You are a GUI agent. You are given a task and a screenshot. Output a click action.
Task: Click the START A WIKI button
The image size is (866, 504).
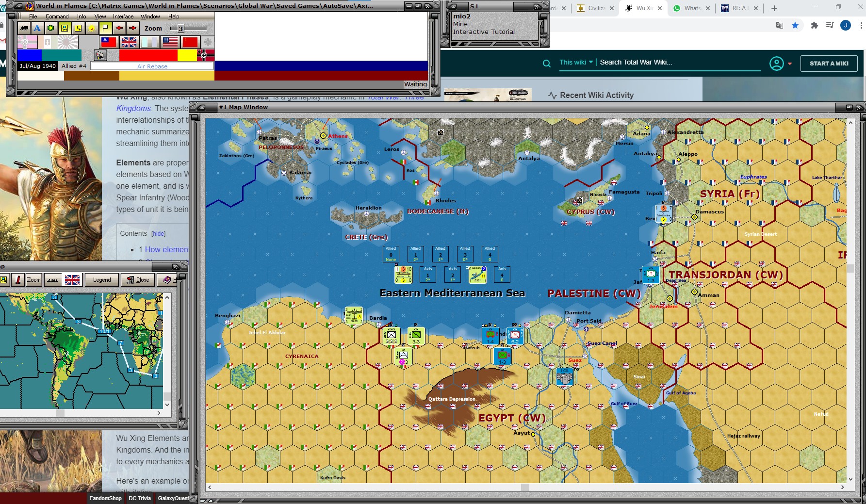(829, 63)
